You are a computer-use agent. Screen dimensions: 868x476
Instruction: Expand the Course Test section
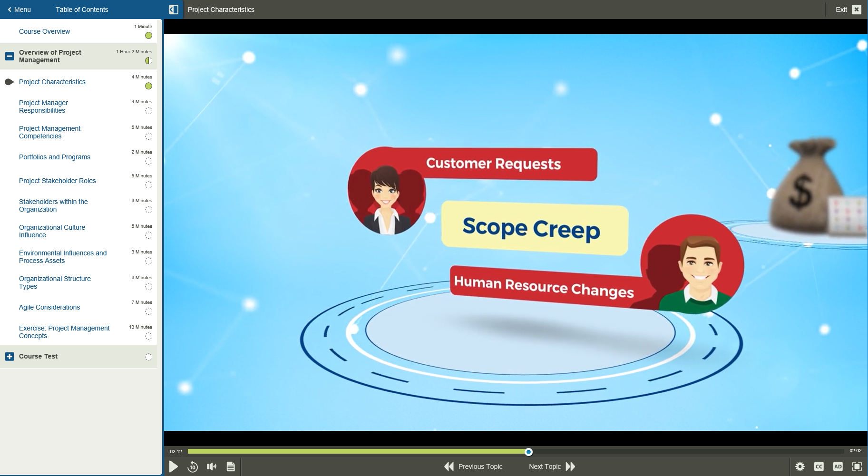click(10, 357)
